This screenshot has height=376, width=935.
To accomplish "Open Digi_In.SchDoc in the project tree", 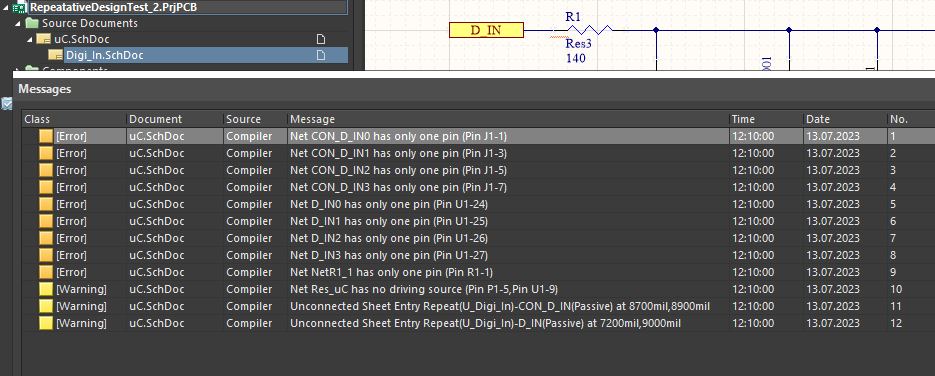I will pos(104,55).
